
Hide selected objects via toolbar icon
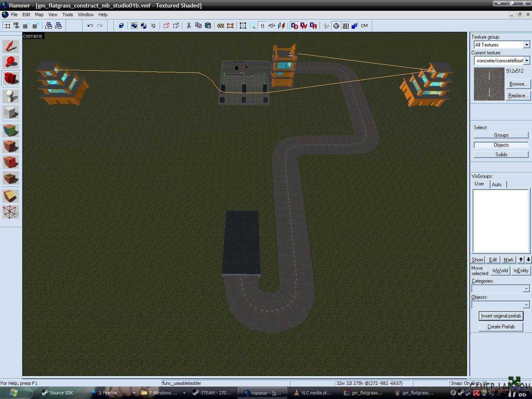[x=166, y=26]
